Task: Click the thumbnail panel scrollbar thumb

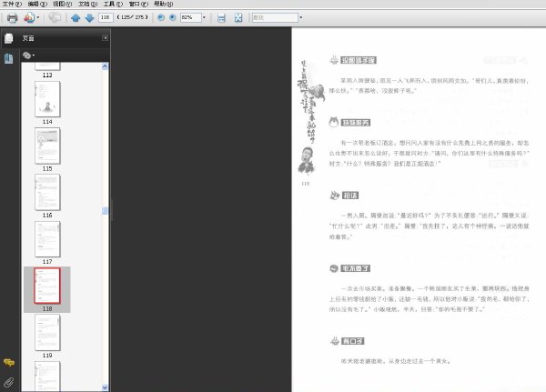Action: 105,211
